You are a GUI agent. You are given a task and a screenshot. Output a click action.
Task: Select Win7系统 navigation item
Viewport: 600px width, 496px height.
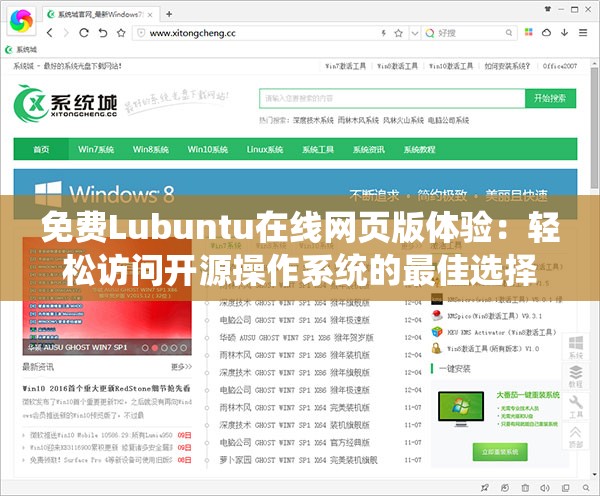coord(96,149)
